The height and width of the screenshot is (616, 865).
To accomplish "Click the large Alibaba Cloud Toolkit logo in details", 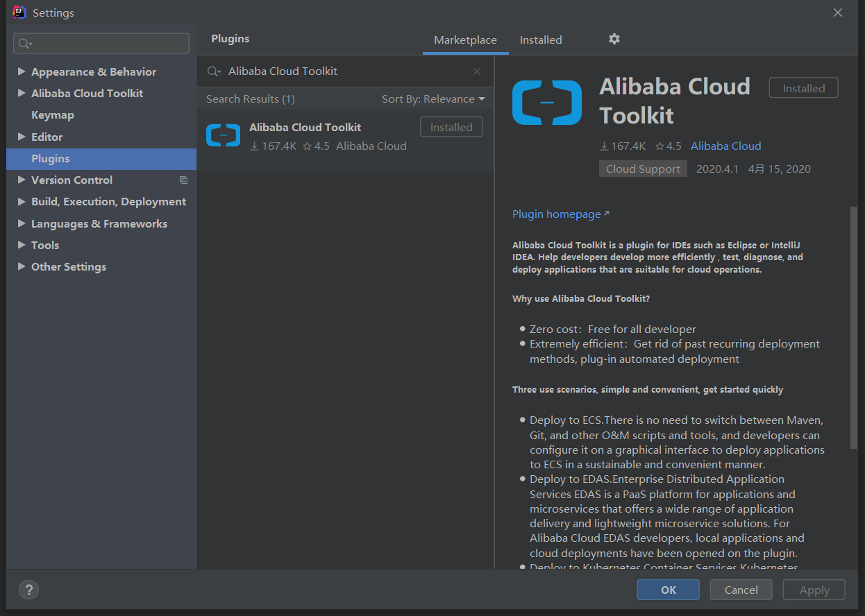I will 547,103.
